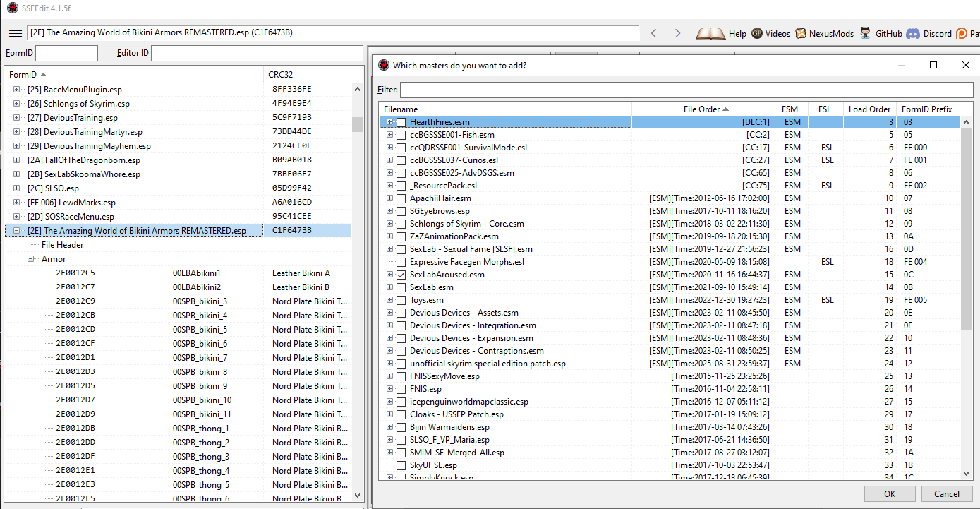Select the Expressive Facegen Morphs.esl row
Screen dimensions: 980x509
tap(670, 262)
